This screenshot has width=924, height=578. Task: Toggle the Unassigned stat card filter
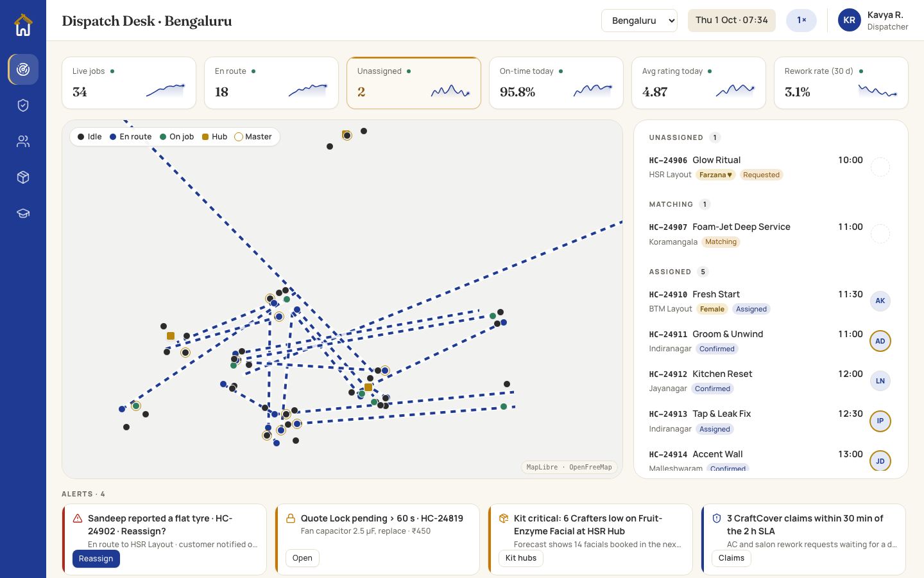(414, 83)
